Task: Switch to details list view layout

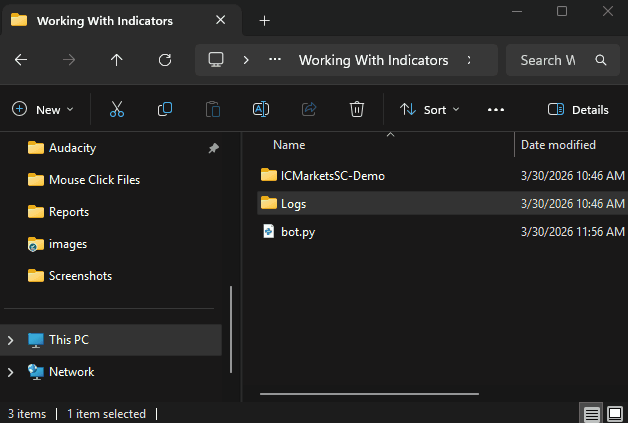Action: [591, 414]
